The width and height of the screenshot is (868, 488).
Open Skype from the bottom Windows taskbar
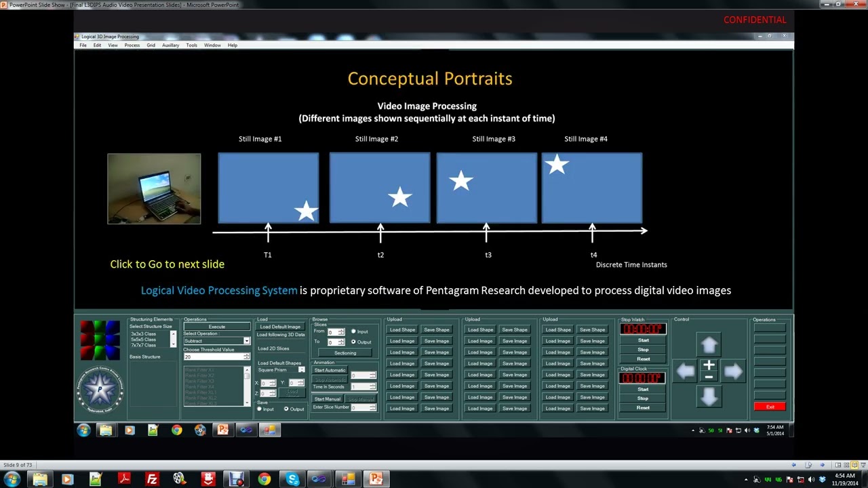click(292, 480)
